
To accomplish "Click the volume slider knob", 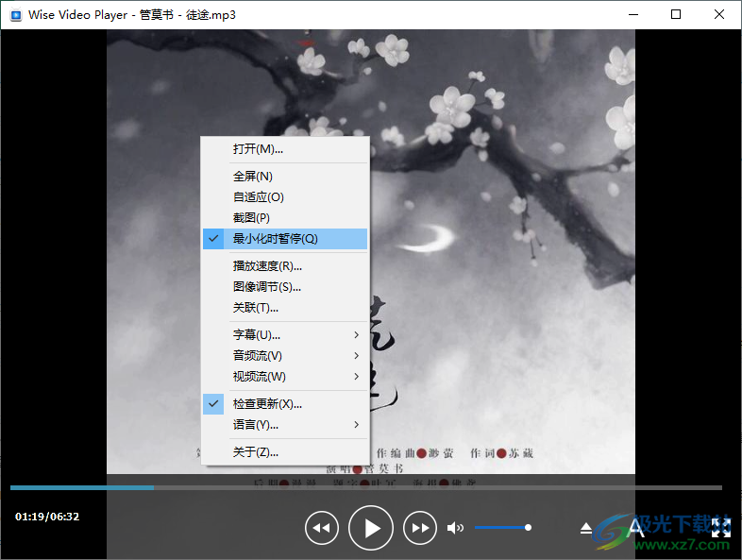I will click(528, 527).
